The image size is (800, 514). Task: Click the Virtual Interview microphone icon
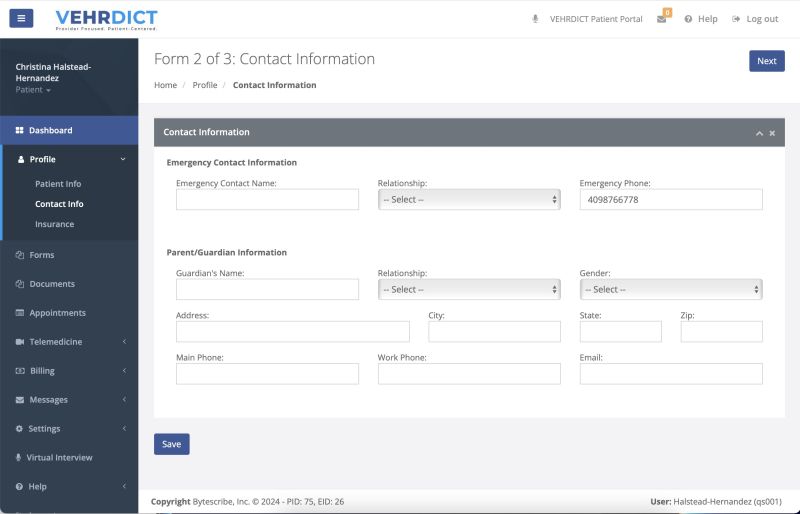pyautogui.click(x=18, y=457)
